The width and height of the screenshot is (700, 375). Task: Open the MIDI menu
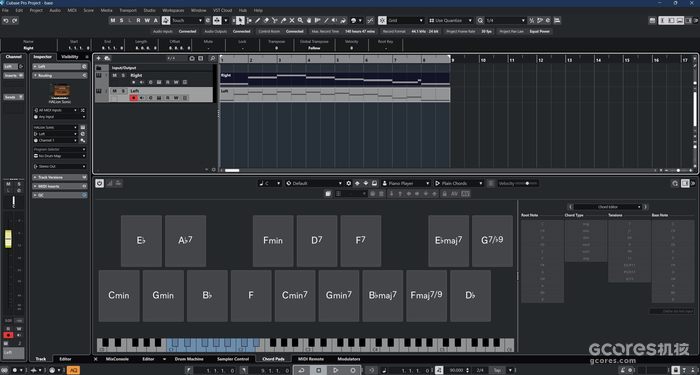[72, 10]
